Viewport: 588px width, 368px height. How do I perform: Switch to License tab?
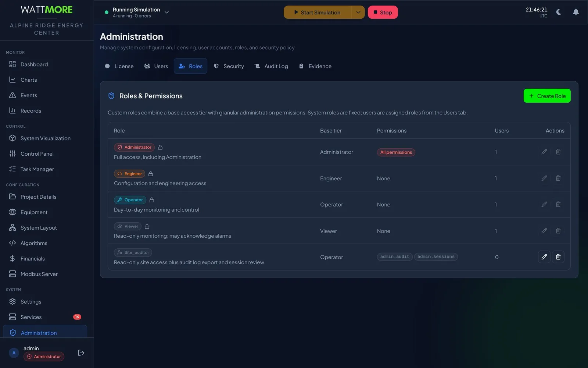tap(119, 66)
